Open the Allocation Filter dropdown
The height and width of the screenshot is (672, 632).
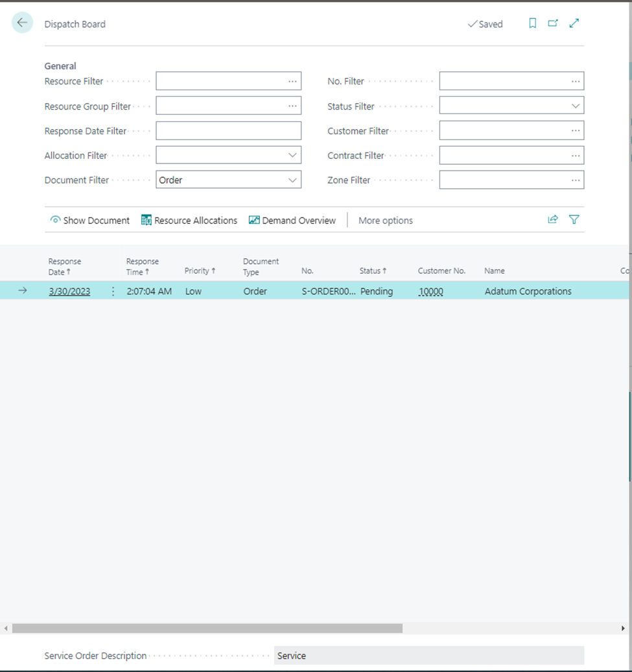point(292,155)
